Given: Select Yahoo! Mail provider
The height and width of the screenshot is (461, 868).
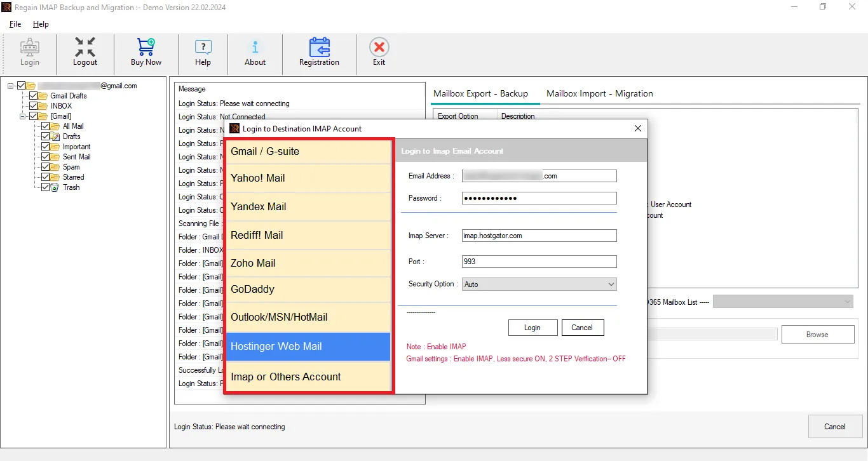Looking at the screenshot, I should click(308, 178).
